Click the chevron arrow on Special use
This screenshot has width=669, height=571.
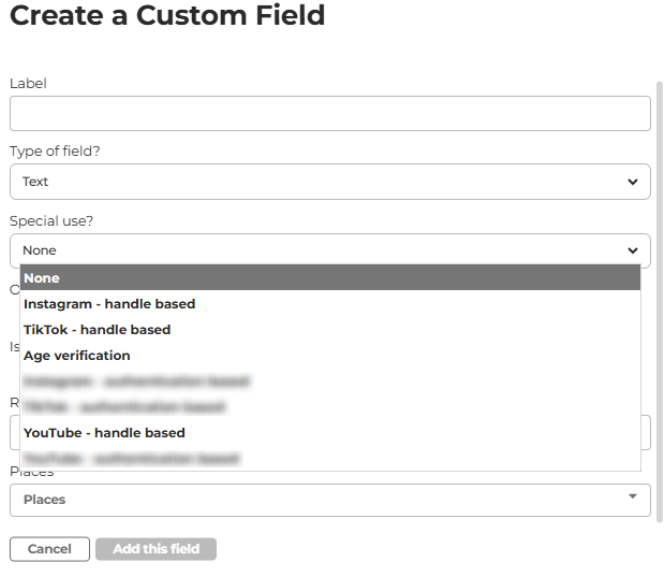(x=632, y=250)
